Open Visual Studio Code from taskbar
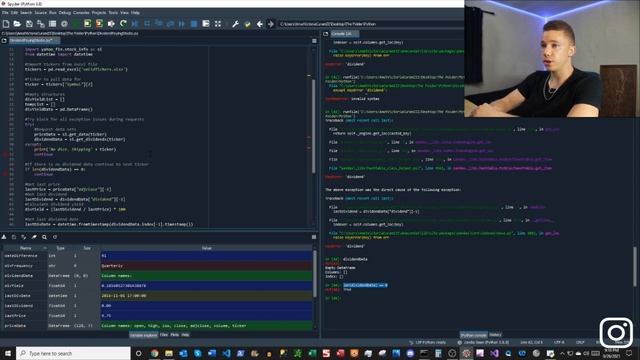The image size is (640, 360). [227, 353]
